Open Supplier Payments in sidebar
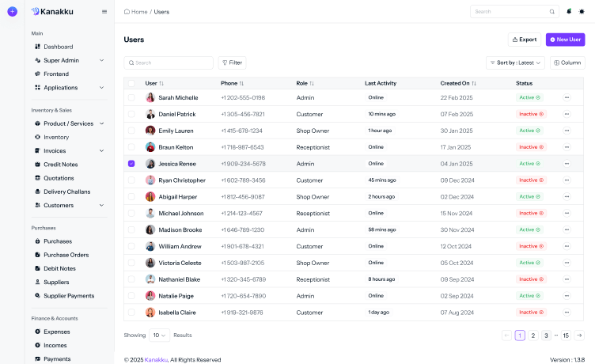 69,296
